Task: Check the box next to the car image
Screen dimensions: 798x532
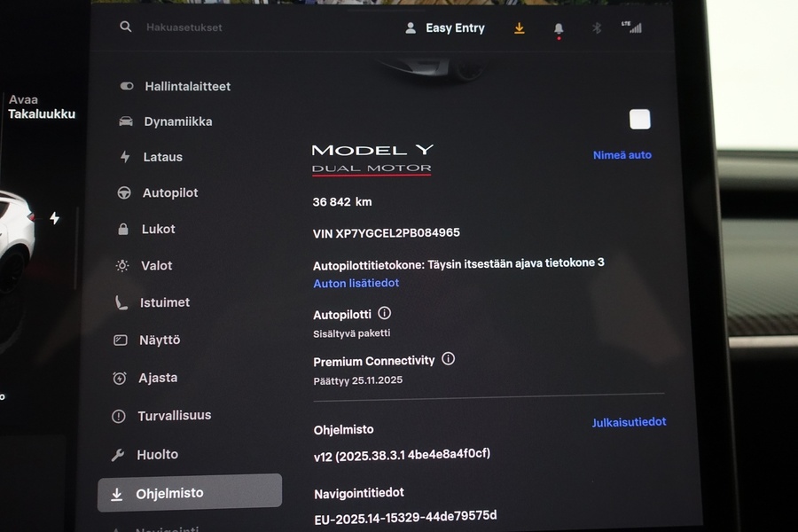Action: tap(639, 119)
